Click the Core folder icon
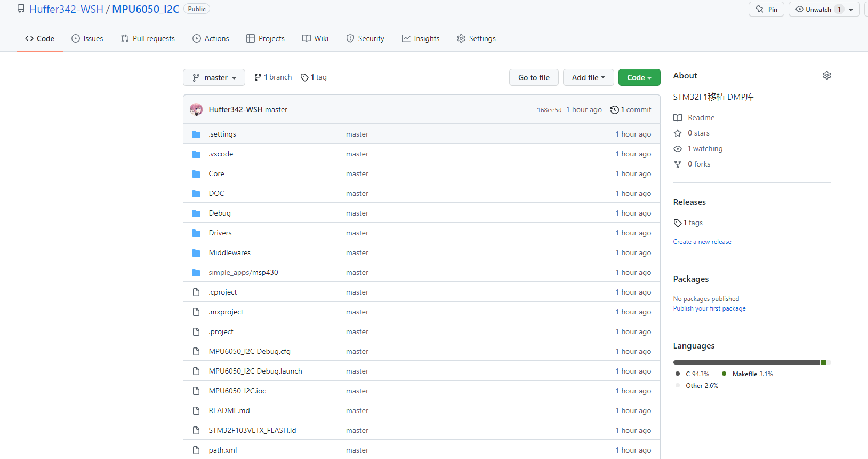 196,174
